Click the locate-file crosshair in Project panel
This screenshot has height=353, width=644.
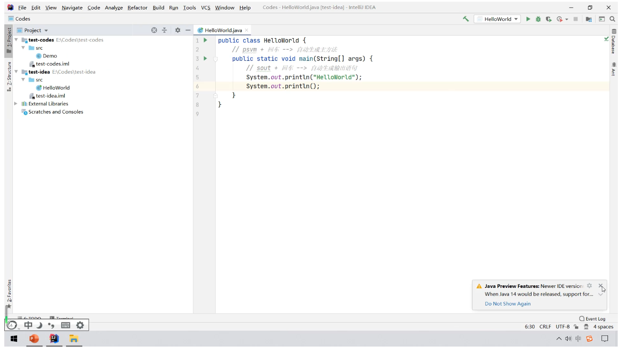tap(154, 30)
